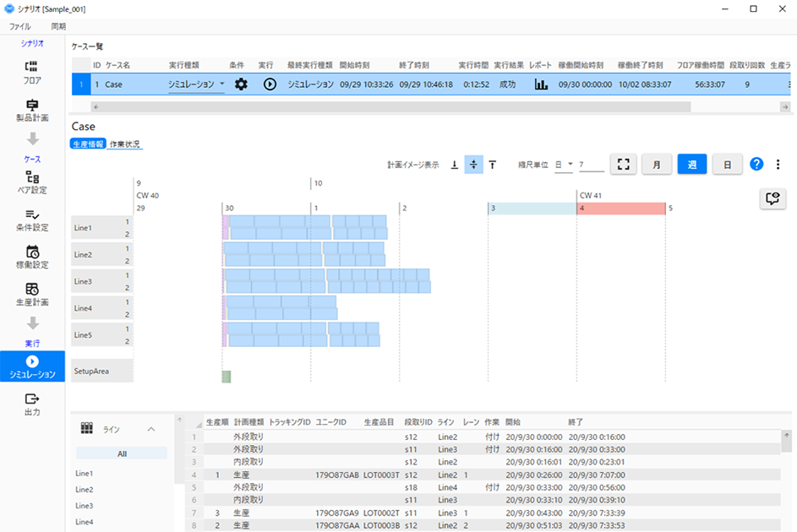Switch to the 作業状況 tab
The height and width of the screenshot is (532, 797).
[125, 144]
